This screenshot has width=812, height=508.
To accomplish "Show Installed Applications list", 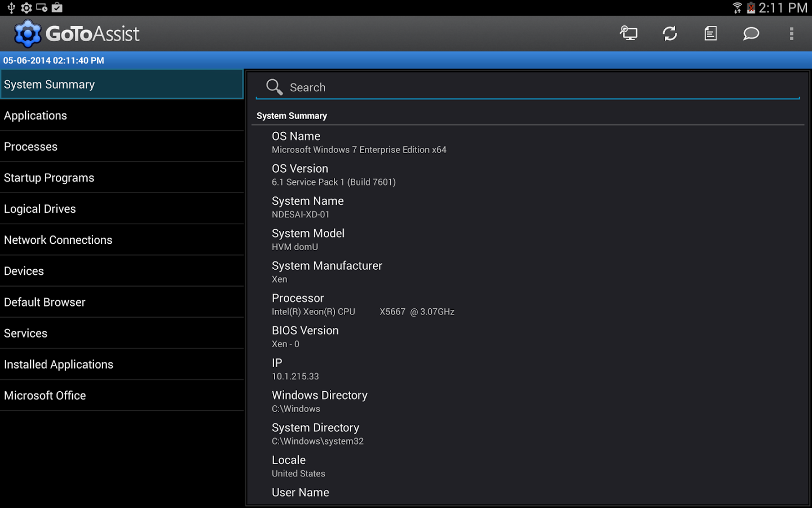I will pos(122,364).
